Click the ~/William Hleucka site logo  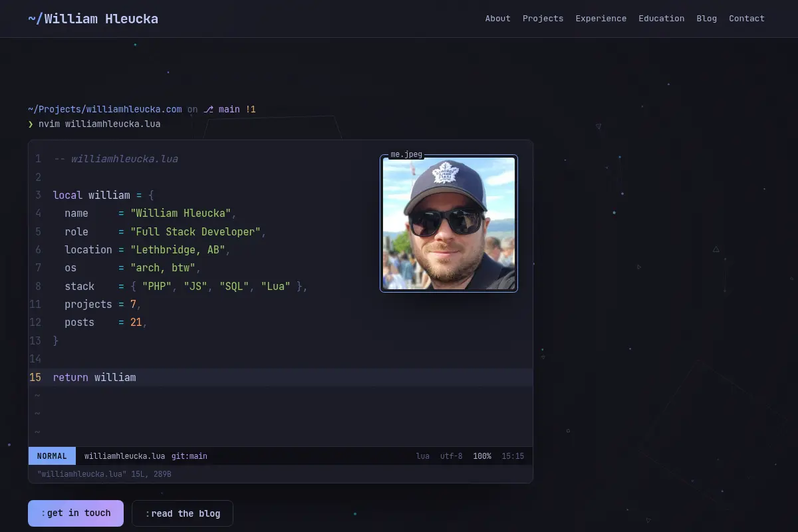tap(93, 19)
